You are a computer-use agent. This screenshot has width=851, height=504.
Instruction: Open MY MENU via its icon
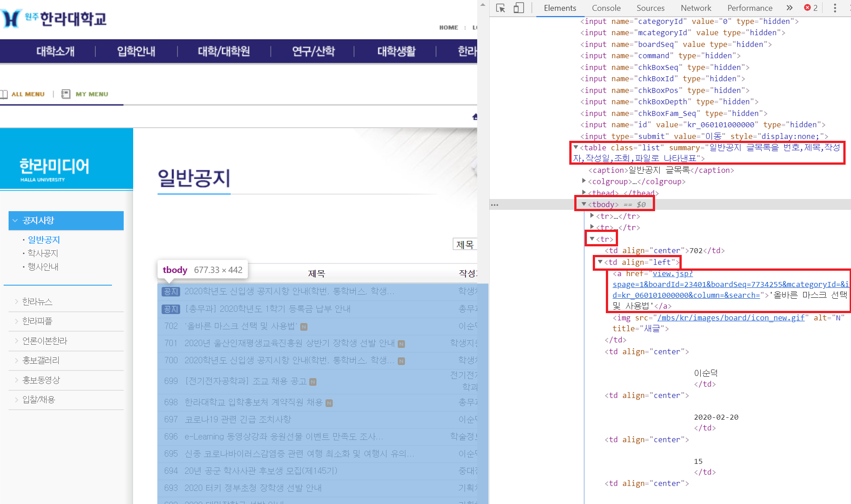click(65, 94)
